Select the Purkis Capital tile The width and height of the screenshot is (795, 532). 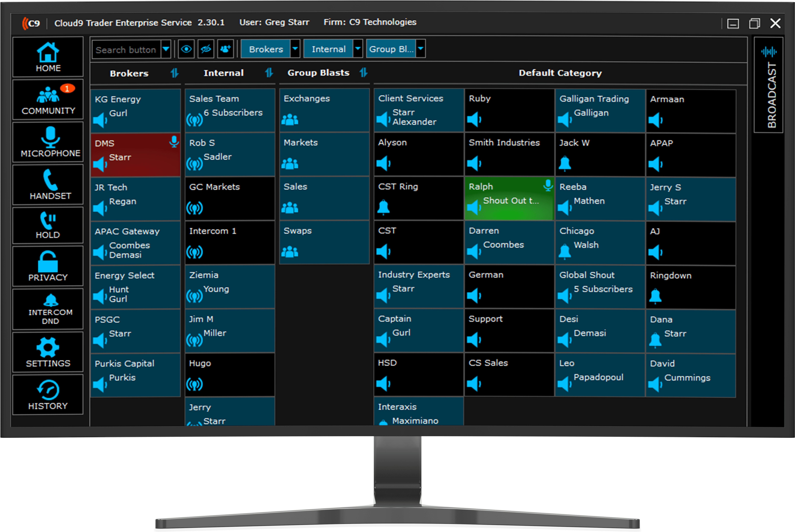pyautogui.click(x=135, y=375)
